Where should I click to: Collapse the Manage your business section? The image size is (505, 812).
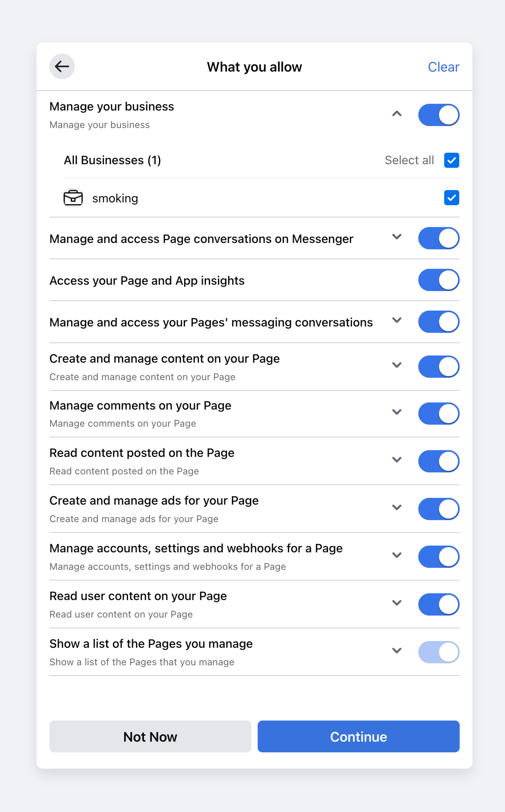tap(396, 114)
